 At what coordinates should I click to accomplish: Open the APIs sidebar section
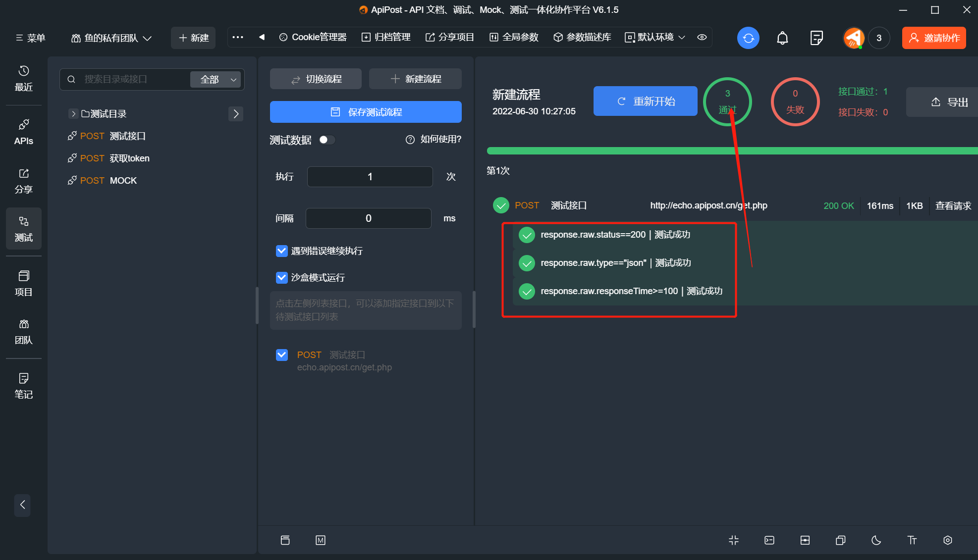coord(23,132)
